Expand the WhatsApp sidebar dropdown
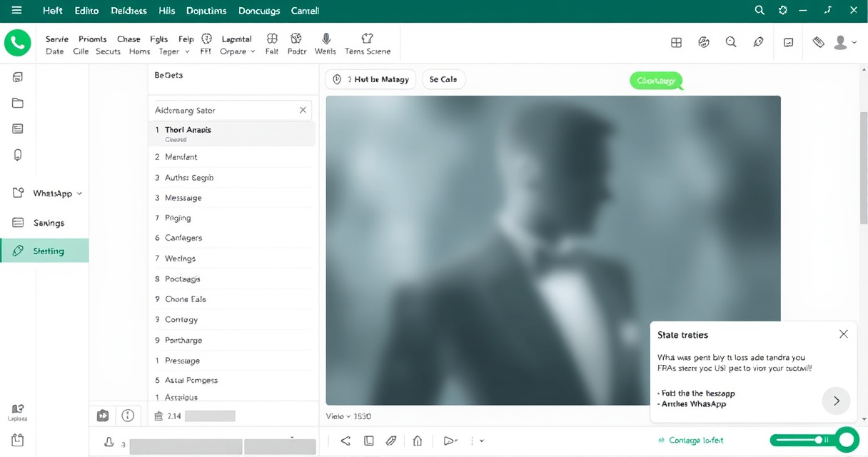 [x=79, y=194]
